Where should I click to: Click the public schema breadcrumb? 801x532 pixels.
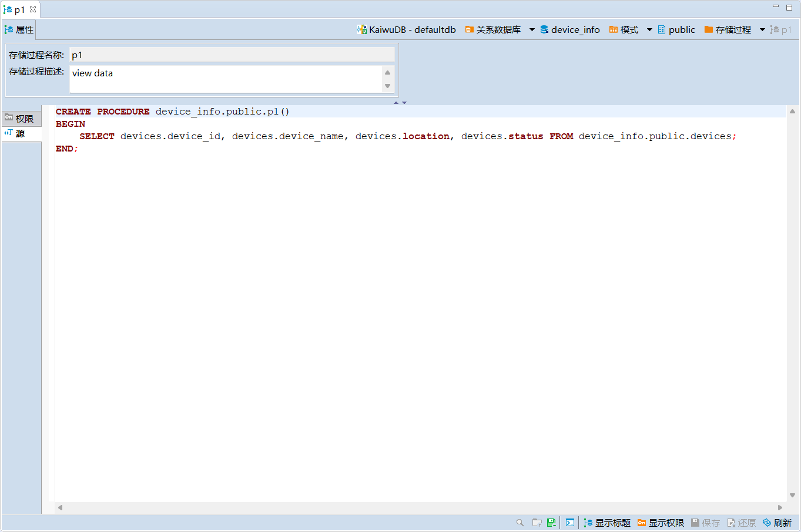pos(676,30)
